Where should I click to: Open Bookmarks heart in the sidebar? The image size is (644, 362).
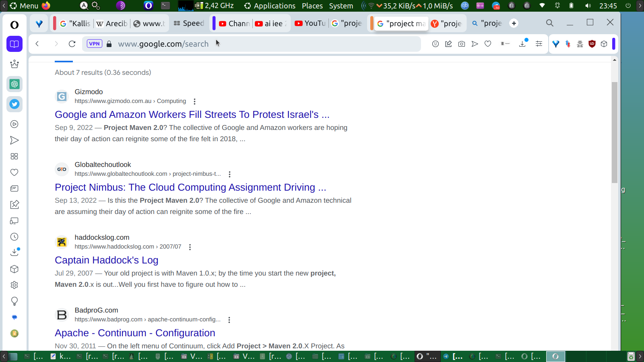[x=14, y=173]
